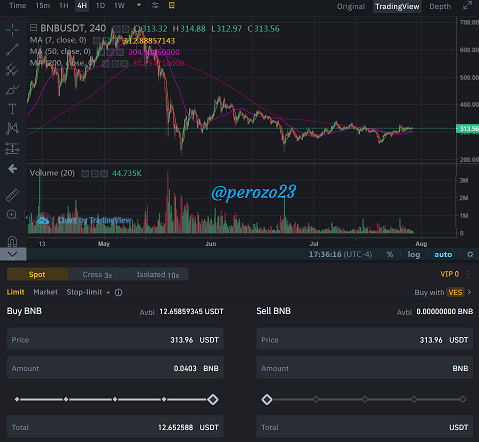Switch to Original chart view
Screen dimensions: 479x442
(x=351, y=6)
